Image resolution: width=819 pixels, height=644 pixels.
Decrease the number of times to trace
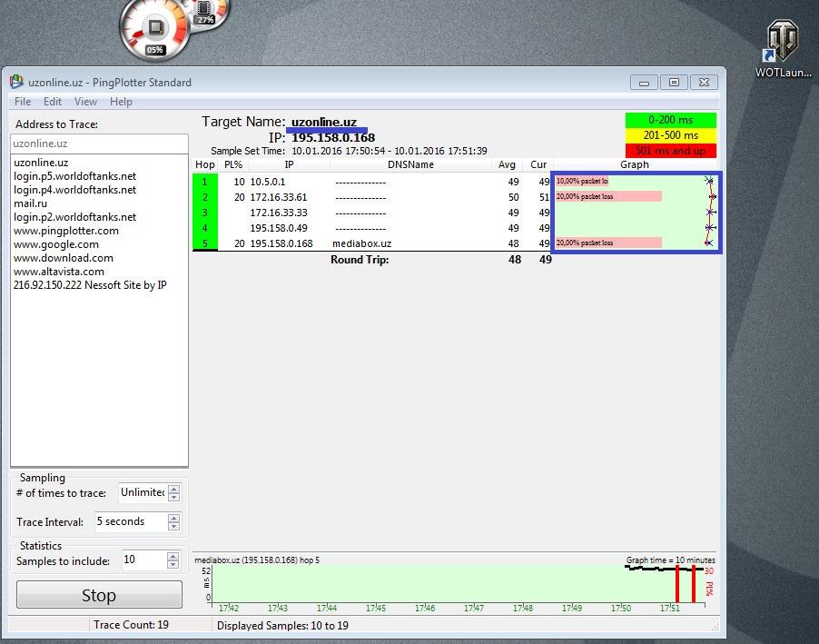click(174, 497)
